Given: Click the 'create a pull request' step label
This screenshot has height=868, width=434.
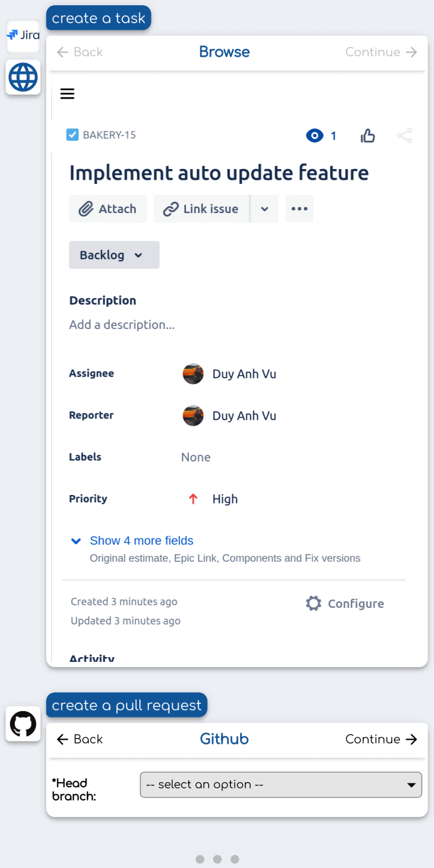Looking at the screenshot, I should coord(127,705).
